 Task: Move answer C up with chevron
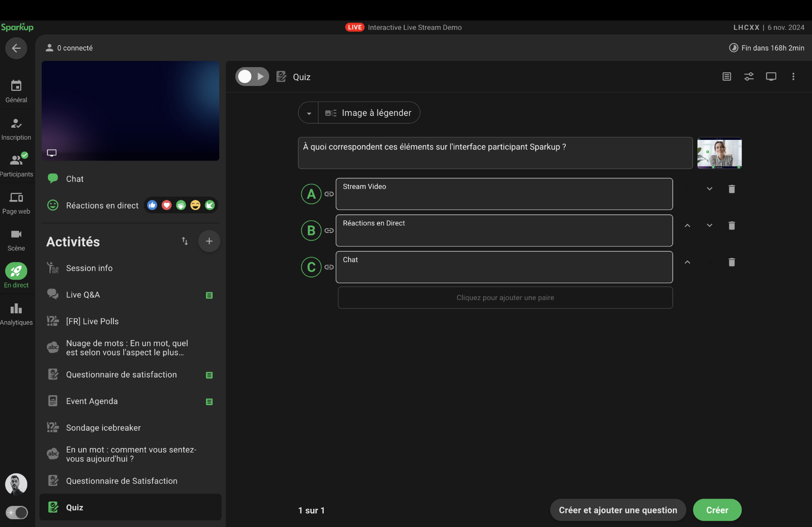(687, 262)
